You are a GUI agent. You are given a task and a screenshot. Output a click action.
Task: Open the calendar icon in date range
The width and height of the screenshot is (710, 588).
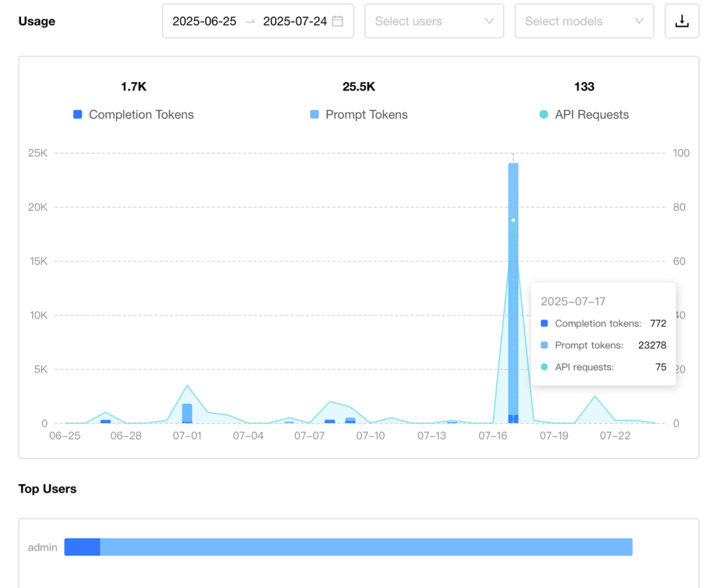pyautogui.click(x=337, y=21)
